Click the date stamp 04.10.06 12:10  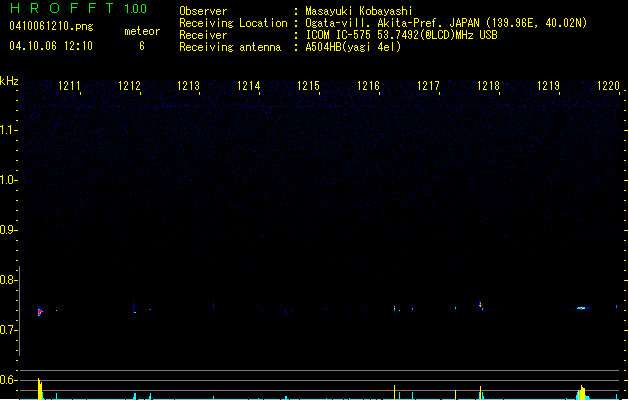click(51, 46)
